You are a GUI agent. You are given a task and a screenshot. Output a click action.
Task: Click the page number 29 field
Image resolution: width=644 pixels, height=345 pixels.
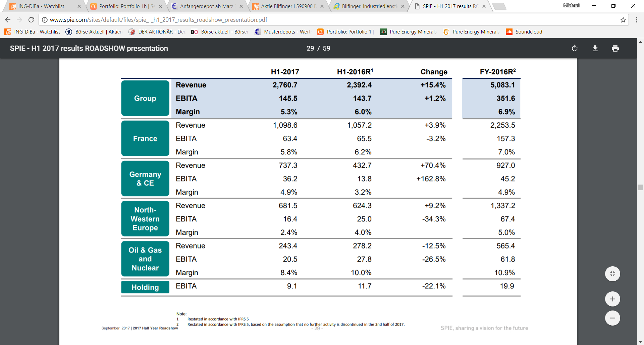[310, 48]
